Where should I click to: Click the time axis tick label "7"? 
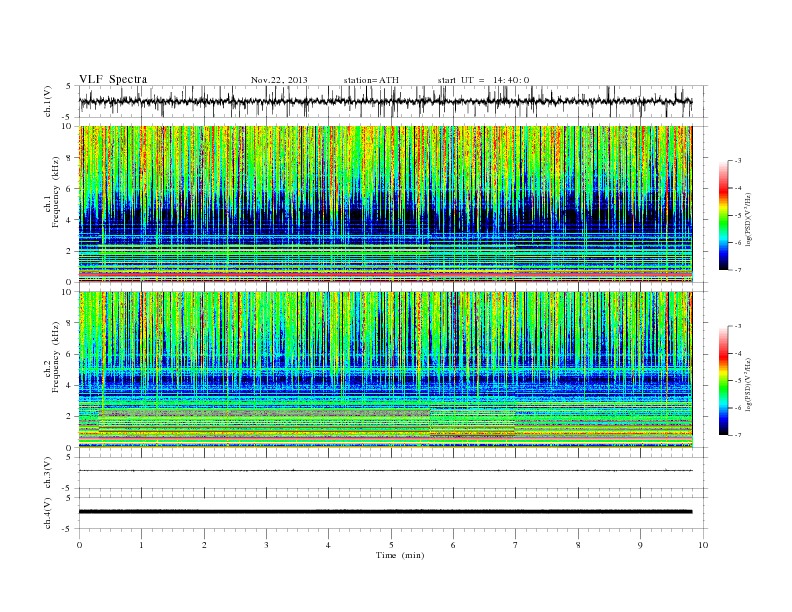516,545
